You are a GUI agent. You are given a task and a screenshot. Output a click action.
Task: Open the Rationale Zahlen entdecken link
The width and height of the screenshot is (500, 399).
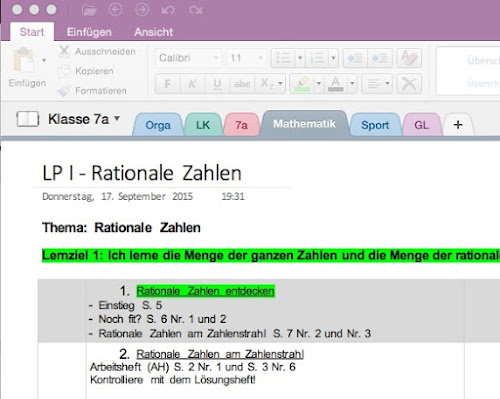[205, 291]
